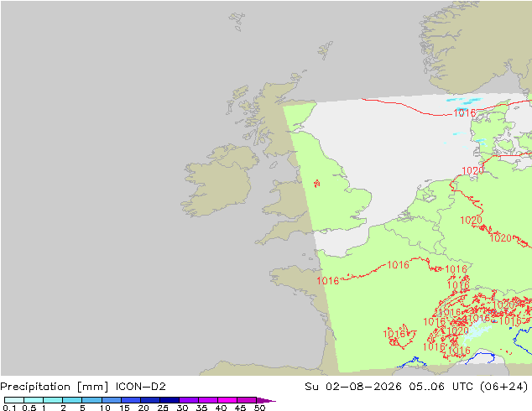Click the blue 10–15 mm legend swatch
This screenshot has width=532, height=411.
coord(112,400)
